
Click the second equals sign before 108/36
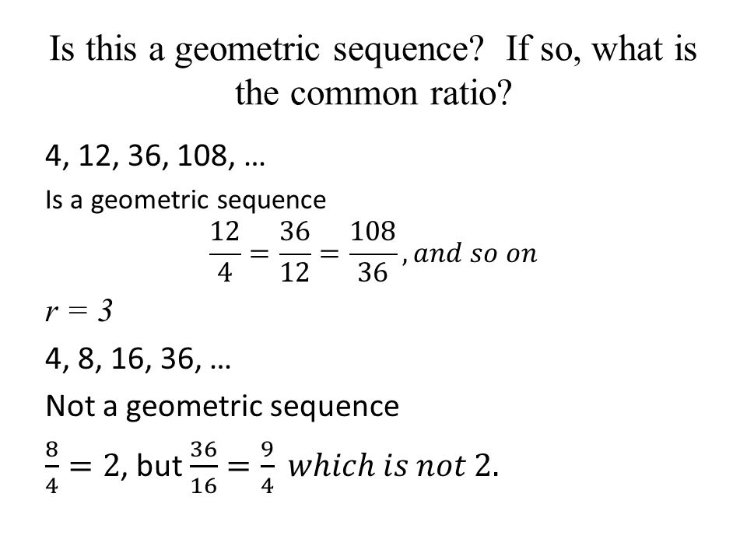pyautogui.click(x=330, y=254)
